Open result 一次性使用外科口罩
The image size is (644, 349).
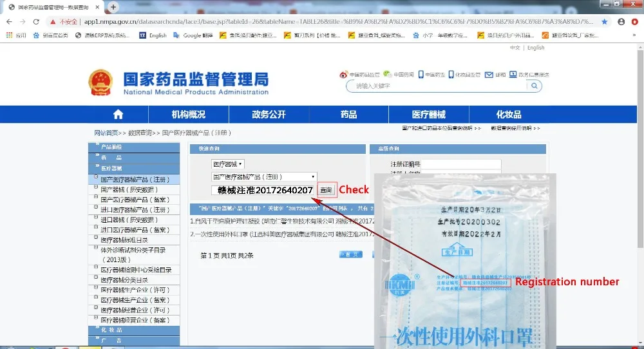[282, 234]
